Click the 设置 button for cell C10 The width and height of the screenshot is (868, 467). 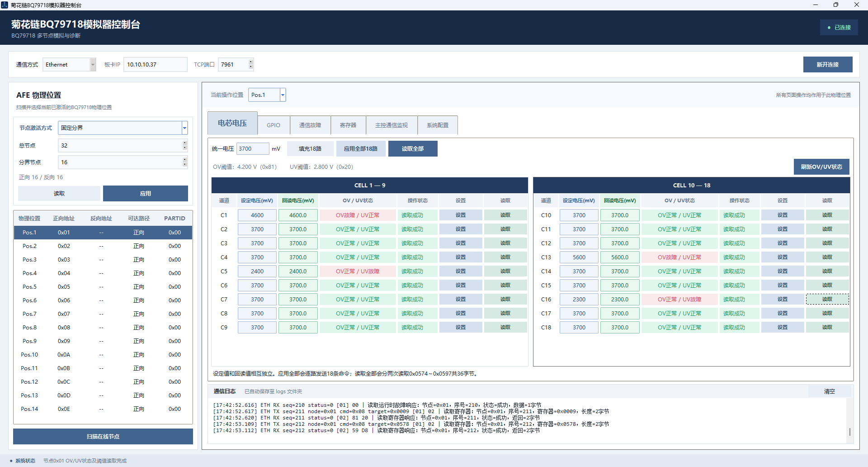(783, 215)
